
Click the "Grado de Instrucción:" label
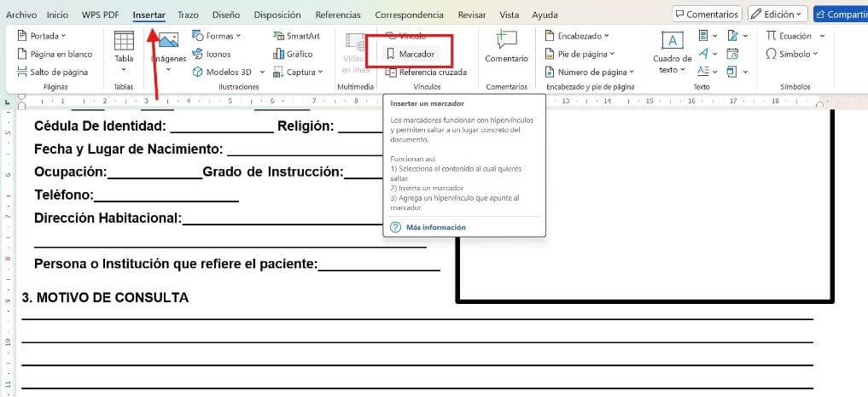[273, 172]
